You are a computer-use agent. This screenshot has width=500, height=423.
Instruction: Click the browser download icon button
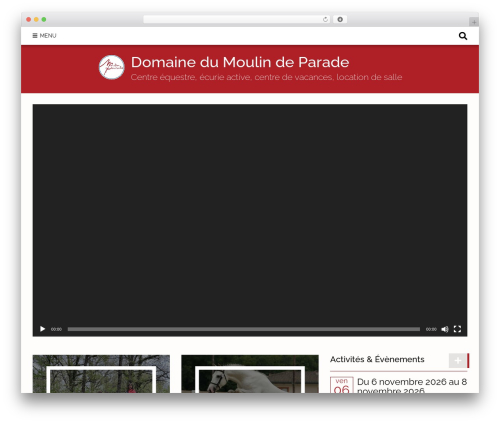pyautogui.click(x=340, y=19)
